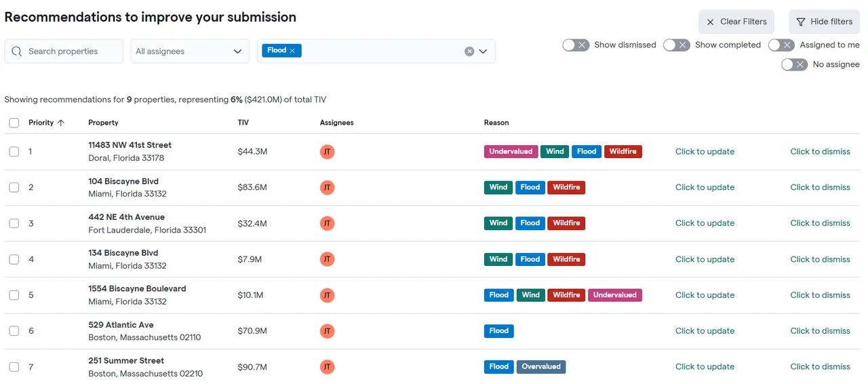Click the Wildfire tag on 442 NE 4th Avenue
The height and width of the screenshot is (384, 868).
click(566, 223)
